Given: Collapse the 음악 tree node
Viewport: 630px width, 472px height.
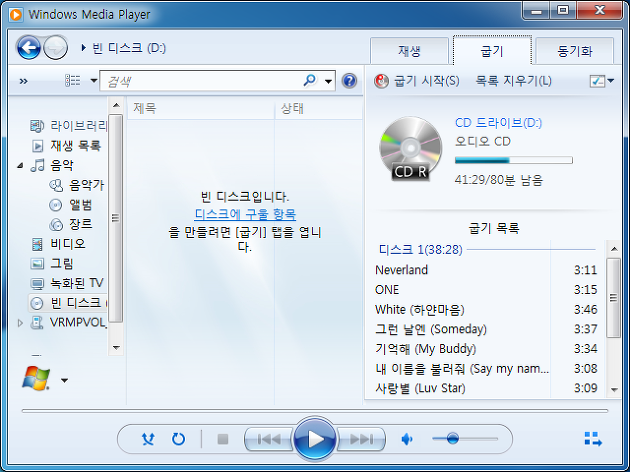Looking at the screenshot, I should point(20,165).
